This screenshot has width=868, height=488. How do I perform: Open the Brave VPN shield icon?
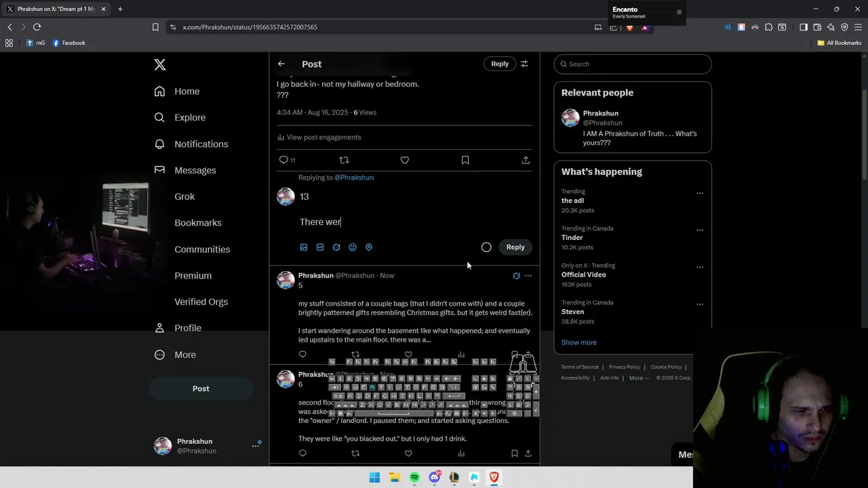pyautogui.click(x=844, y=27)
